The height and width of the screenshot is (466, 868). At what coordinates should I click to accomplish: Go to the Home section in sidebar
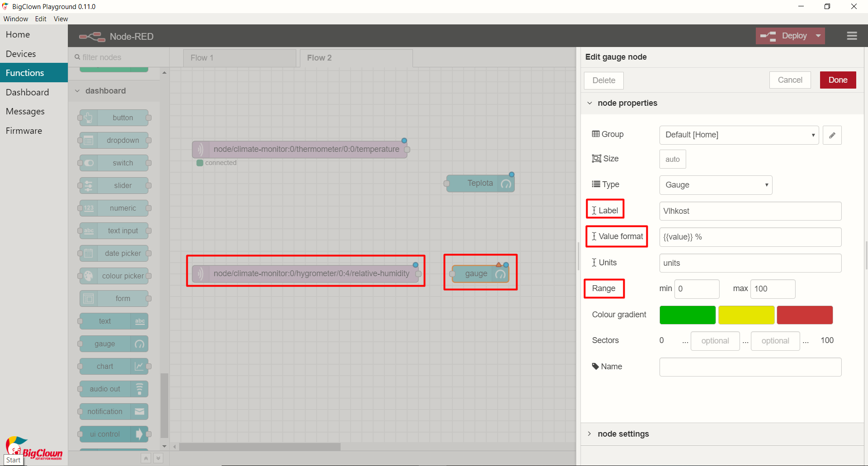pyautogui.click(x=34, y=34)
